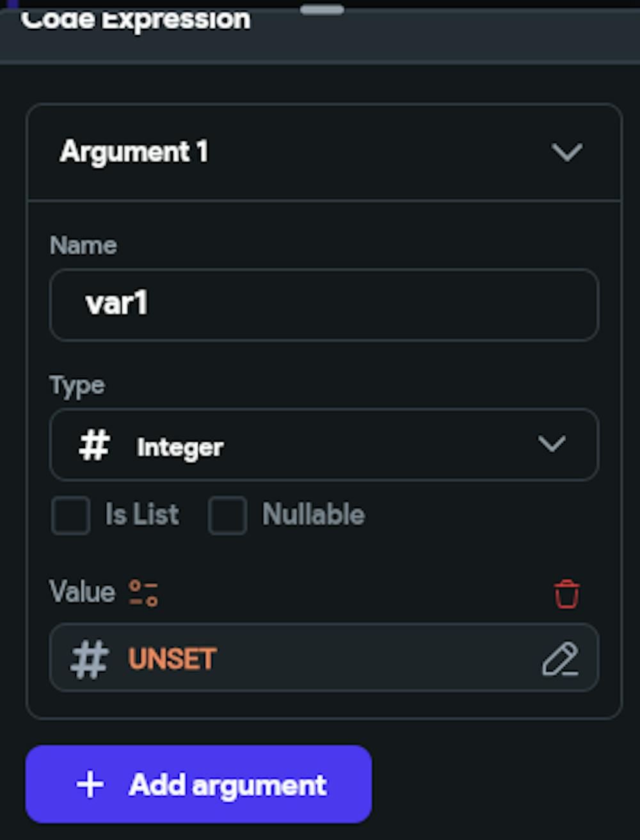This screenshot has width=640, height=840.
Task: Click the var1 name input field
Action: [323, 305]
